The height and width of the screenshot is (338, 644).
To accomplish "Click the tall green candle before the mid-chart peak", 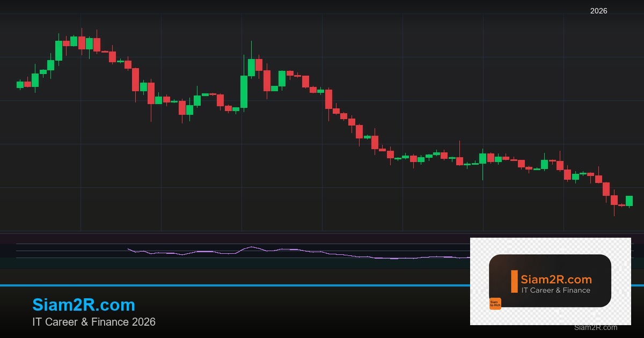I will click(x=244, y=91).
